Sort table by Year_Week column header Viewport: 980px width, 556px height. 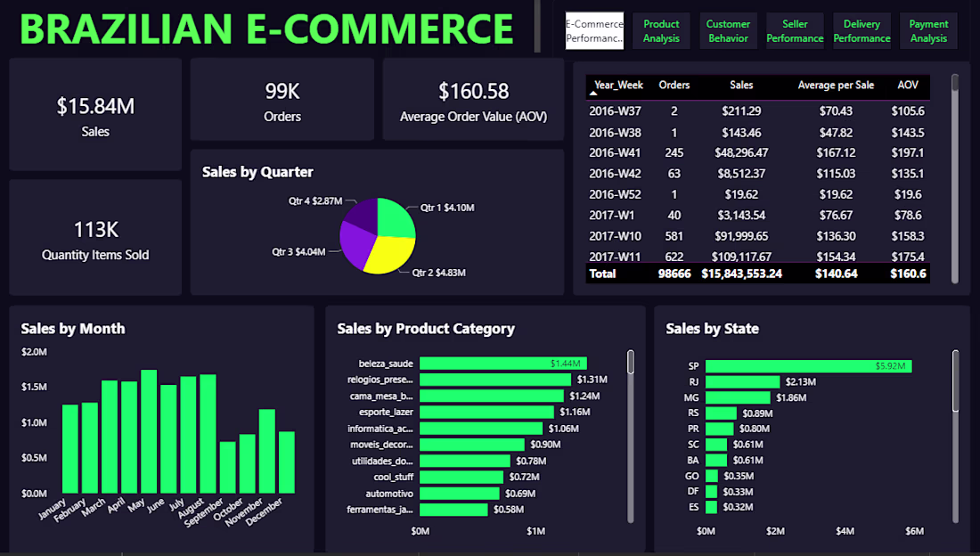pyautogui.click(x=618, y=85)
